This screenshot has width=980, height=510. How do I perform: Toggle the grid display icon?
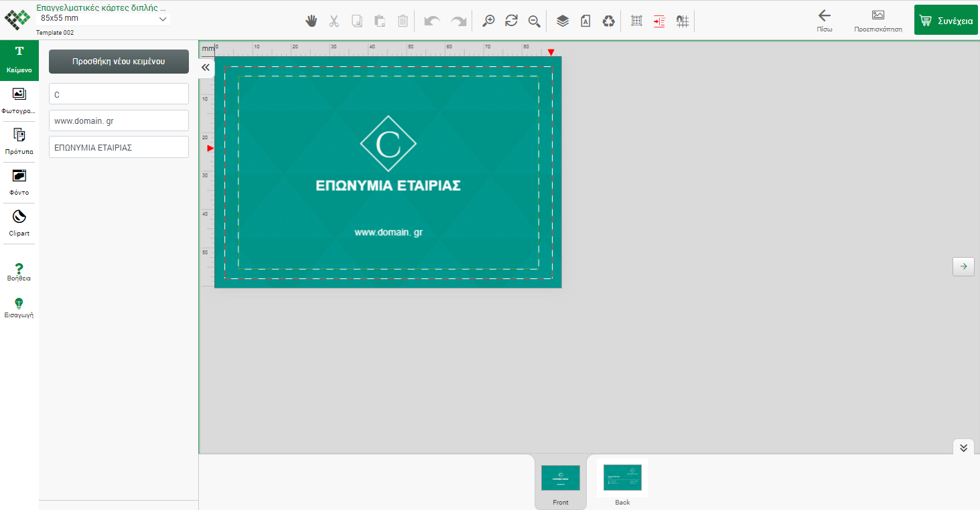click(x=636, y=21)
